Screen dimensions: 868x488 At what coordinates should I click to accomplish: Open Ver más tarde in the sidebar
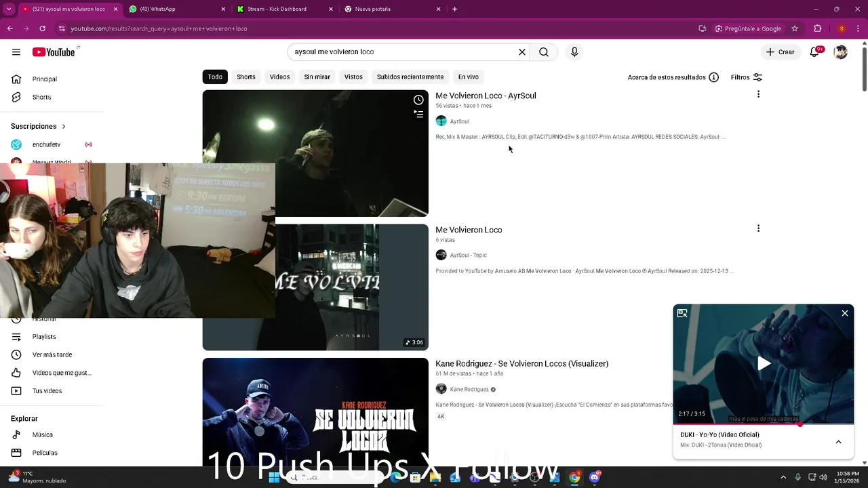(x=52, y=354)
